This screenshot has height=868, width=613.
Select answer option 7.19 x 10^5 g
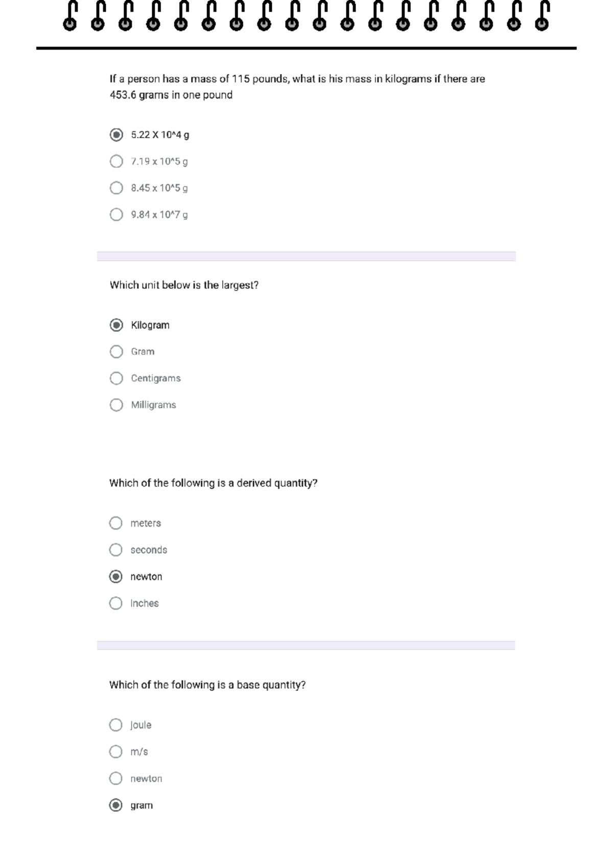tap(116, 162)
